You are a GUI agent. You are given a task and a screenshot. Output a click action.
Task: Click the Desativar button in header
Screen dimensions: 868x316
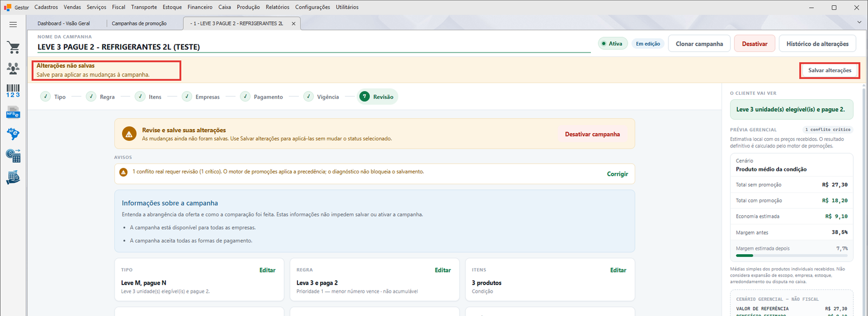tap(755, 44)
